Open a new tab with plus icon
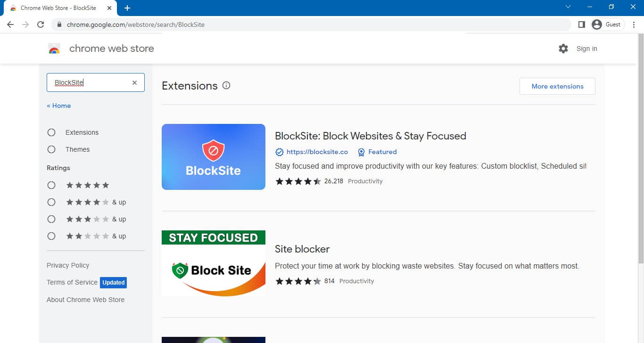644x343 pixels. pos(127,8)
